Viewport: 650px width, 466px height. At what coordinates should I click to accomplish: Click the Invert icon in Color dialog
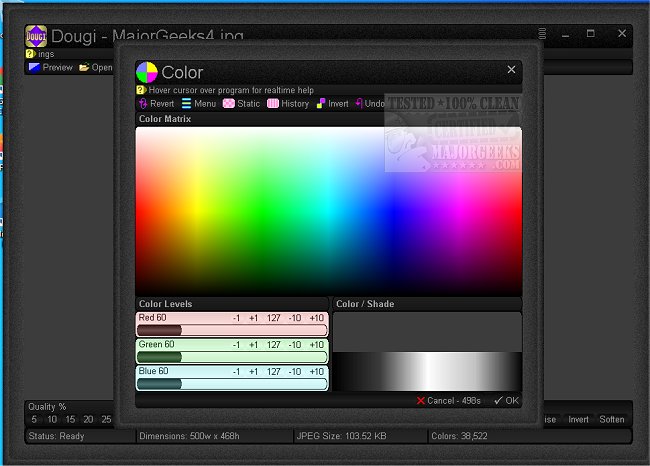tap(321, 104)
